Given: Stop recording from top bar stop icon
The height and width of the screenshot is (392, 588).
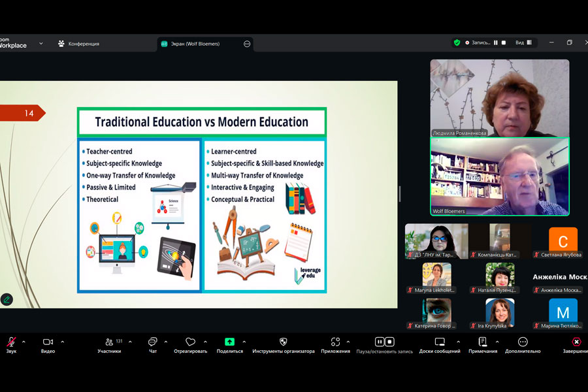Looking at the screenshot, I should point(504,42).
